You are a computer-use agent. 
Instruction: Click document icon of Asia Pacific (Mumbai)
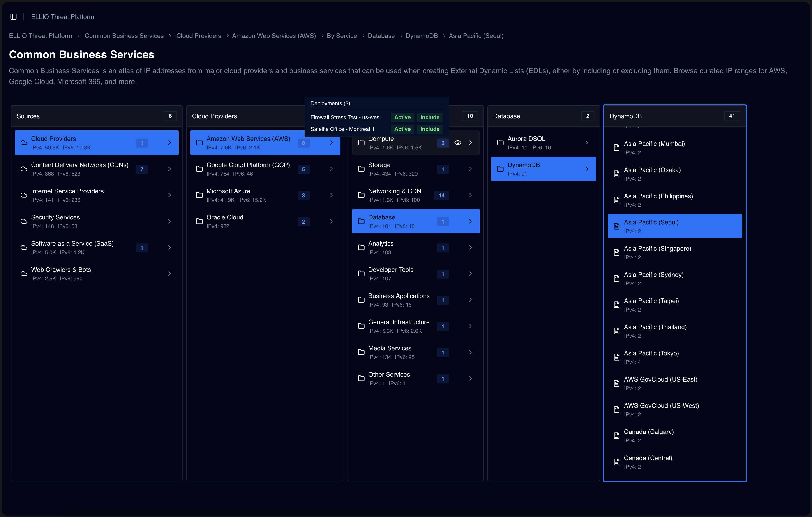[x=616, y=148]
